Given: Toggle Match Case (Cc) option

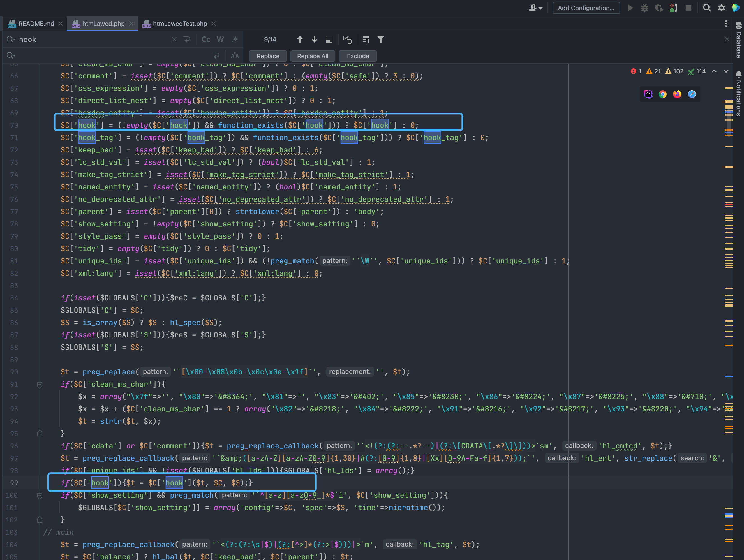Looking at the screenshot, I should 205,40.
